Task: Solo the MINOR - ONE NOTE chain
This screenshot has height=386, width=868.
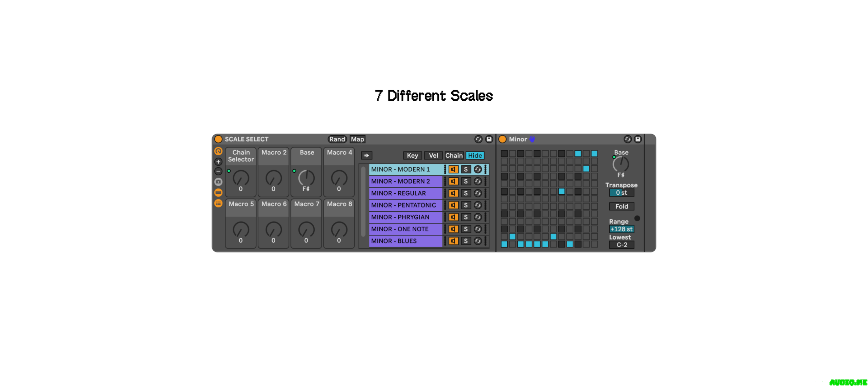Action: 466,229
